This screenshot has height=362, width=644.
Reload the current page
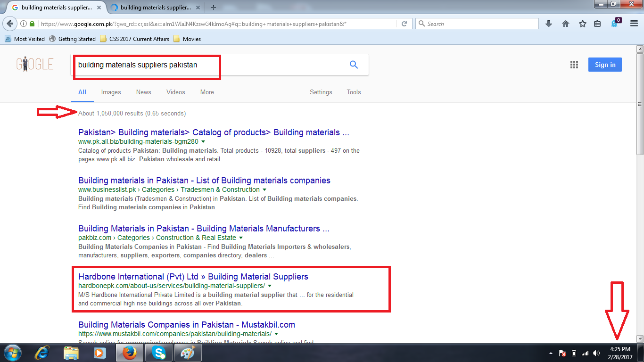coord(404,24)
